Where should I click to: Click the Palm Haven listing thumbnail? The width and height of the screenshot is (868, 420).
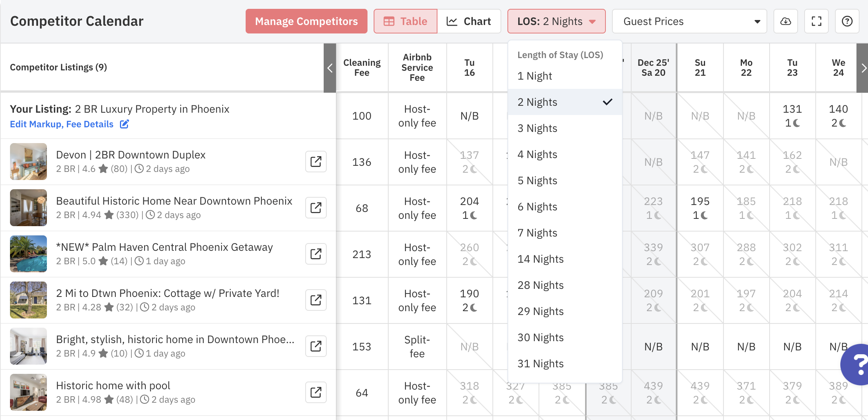click(x=28, y=254)
